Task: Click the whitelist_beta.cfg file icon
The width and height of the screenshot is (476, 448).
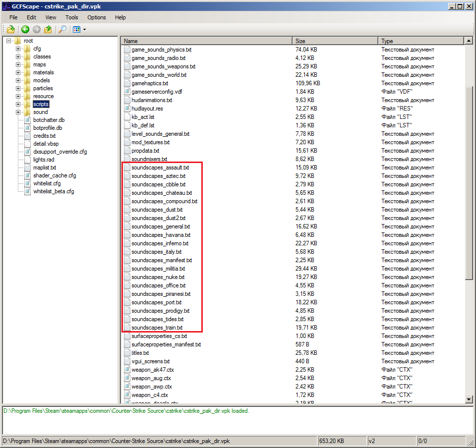Action: coord(27,191)
